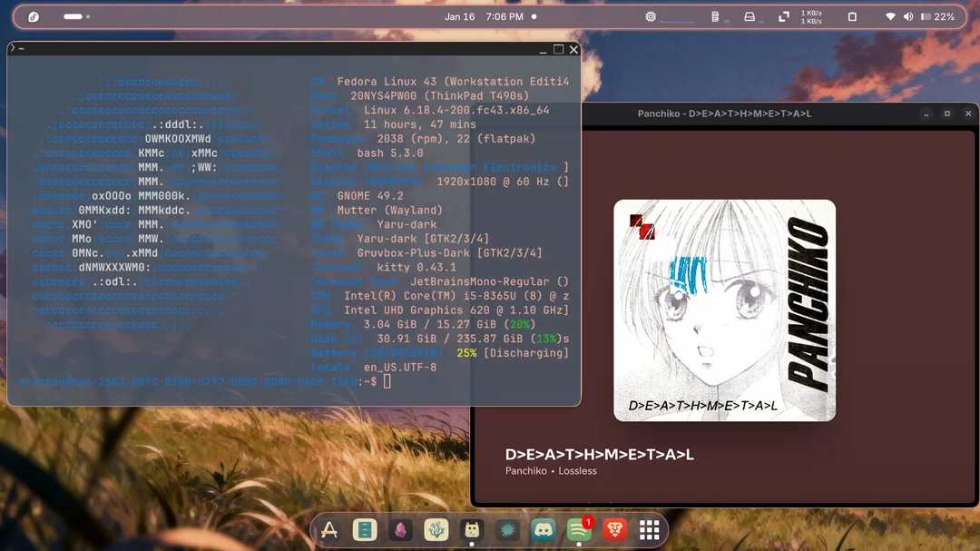The height and width of the screenshot is (551, 980).
Task: Minimize the kitty terminal window
Action: pos(543,49)
